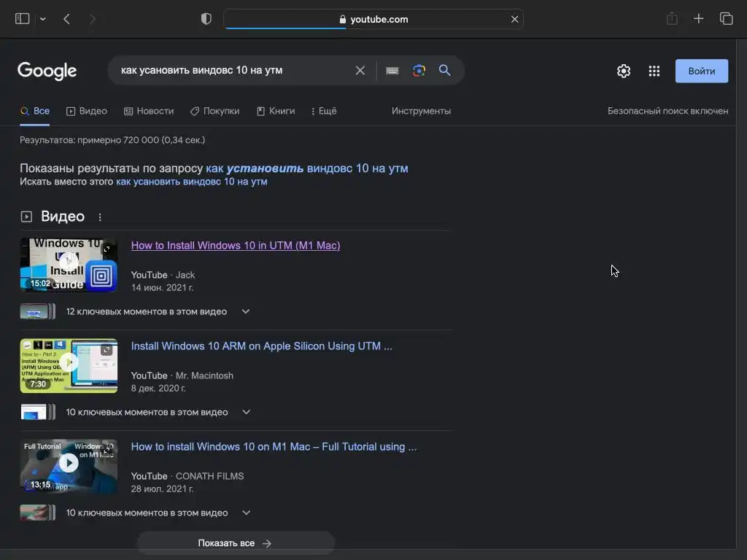Screen dimensions: 747x560
Task: Switch to the Видео tab
Action: pos(87,111)
